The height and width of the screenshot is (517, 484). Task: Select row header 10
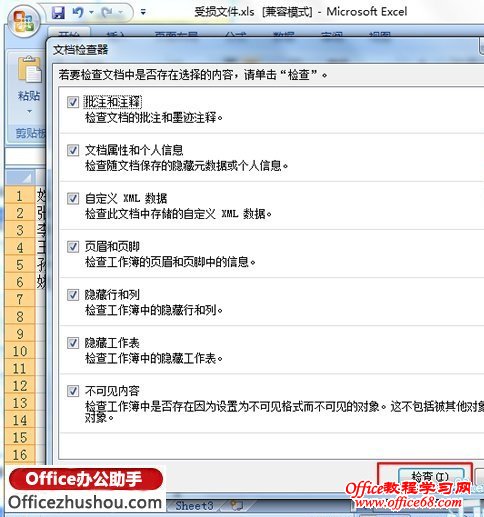point(20,351)
